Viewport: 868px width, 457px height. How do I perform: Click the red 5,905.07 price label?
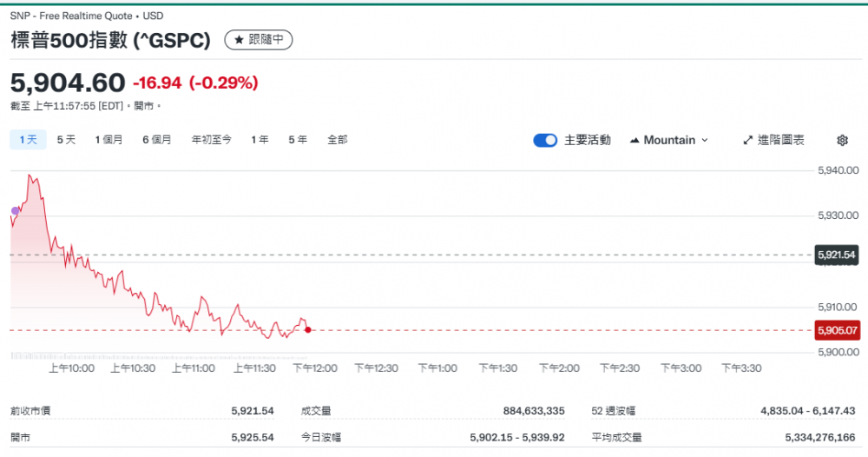837,330
